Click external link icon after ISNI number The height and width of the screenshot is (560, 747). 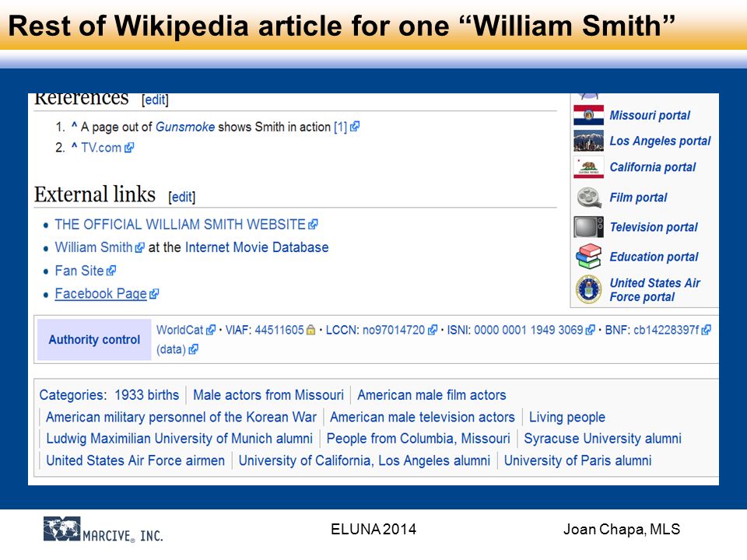click(x=591, y=330)
